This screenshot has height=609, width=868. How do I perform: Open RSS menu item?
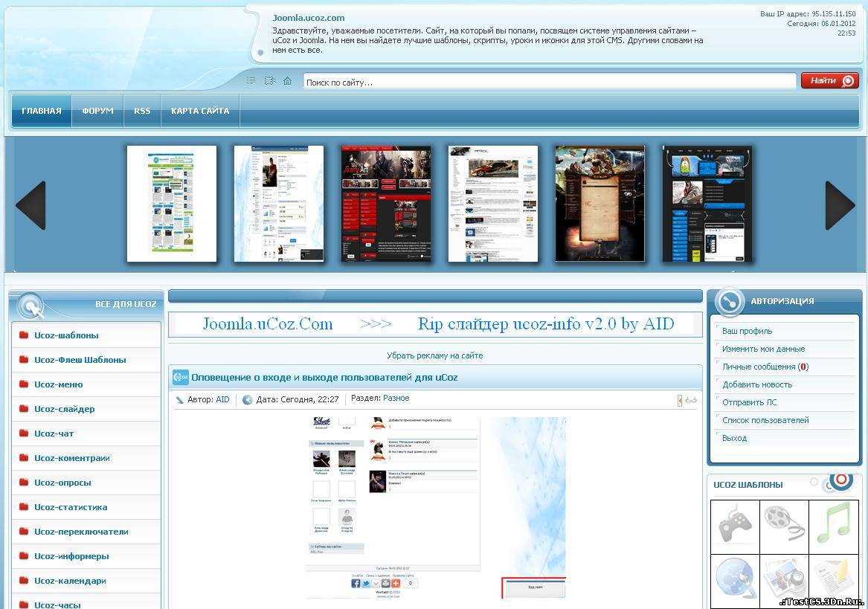click(x=142, y=111)
